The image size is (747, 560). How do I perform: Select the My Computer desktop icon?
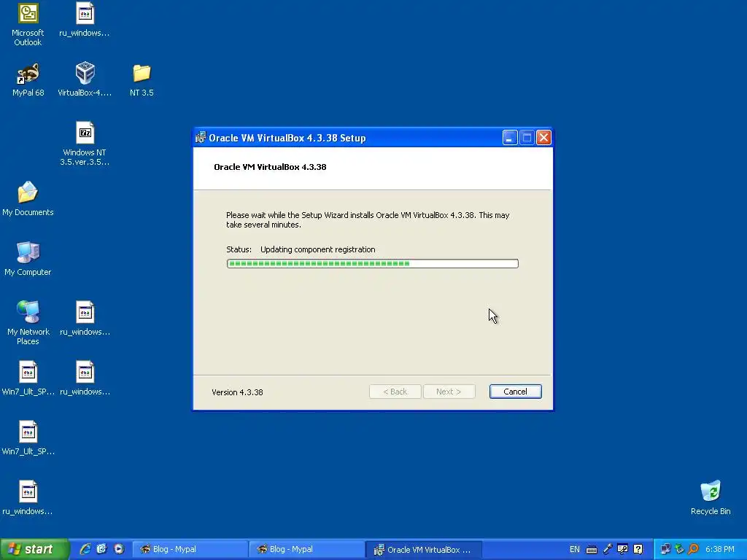point(28,259)
